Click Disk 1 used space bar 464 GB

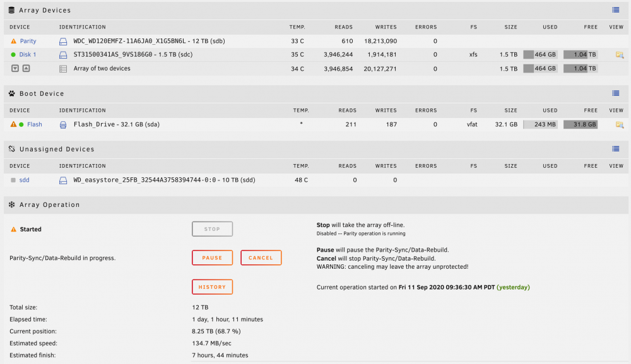(540, 55)
